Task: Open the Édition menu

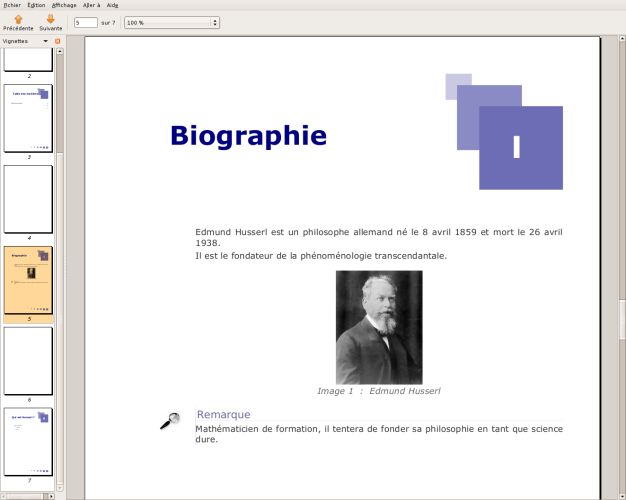Action: [37, 5]
